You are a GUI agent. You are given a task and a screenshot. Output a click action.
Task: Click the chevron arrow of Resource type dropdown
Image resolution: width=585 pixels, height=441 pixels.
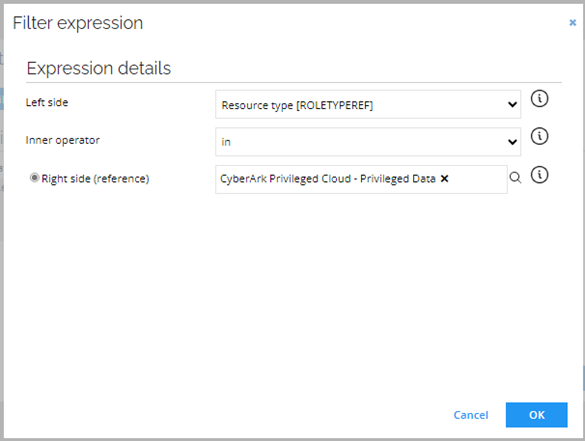512,104
